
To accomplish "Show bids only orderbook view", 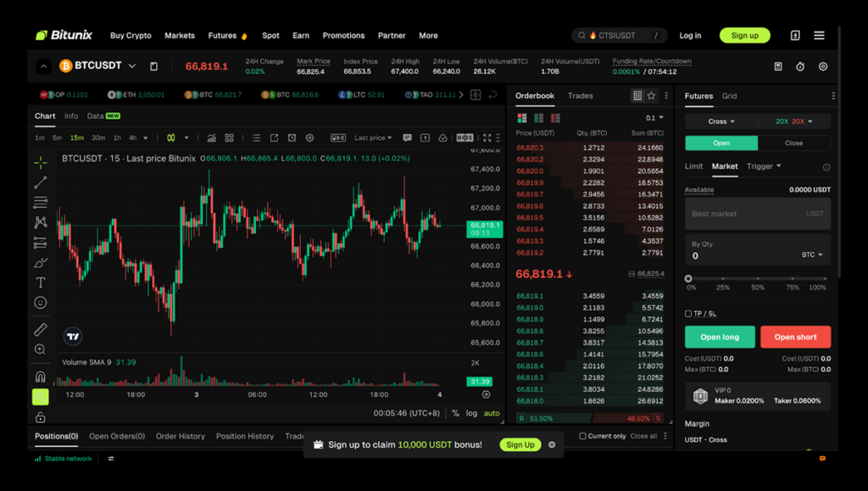I will 538,118.
